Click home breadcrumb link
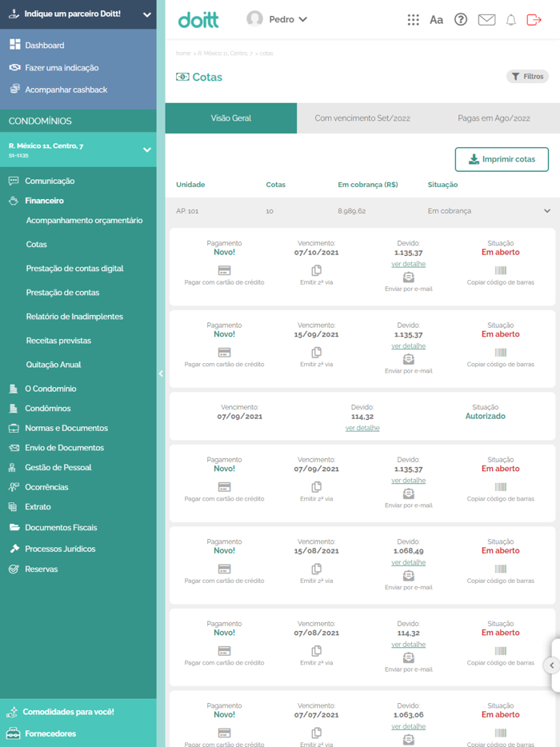560x747 pixels. coord(183,54)
